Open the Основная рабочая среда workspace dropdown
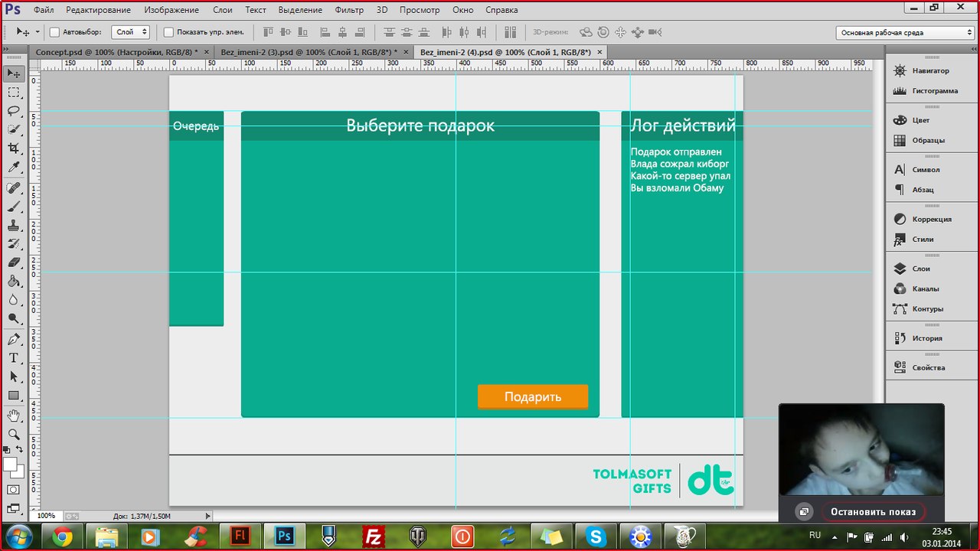The width and height of the screenshot is (980, 551). 904,33
